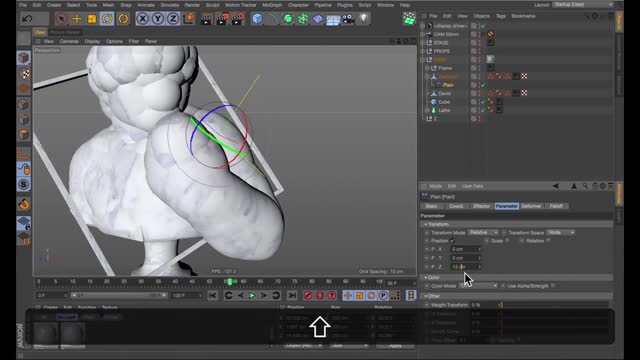Click the Snap magnet icon
The image size is (640, 360).
point(24,204)
